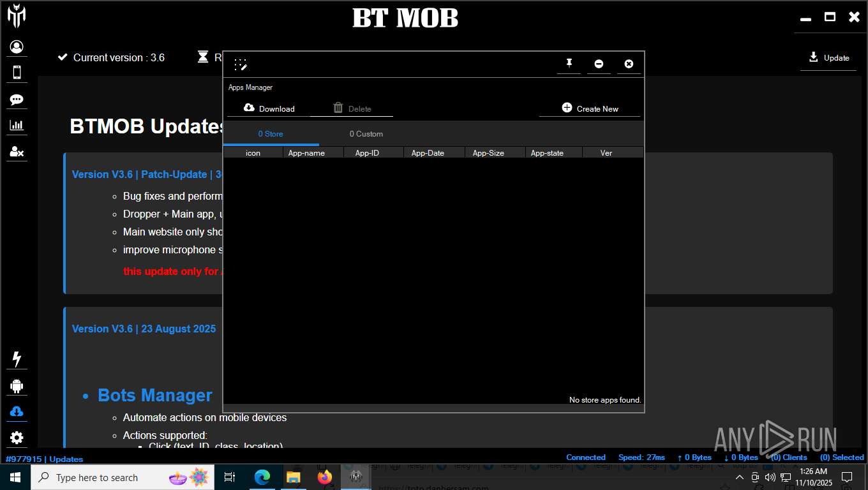This screenshot has height=490, width=868.
Task: Open the Windows Start menu
Action: pos(15,477)
